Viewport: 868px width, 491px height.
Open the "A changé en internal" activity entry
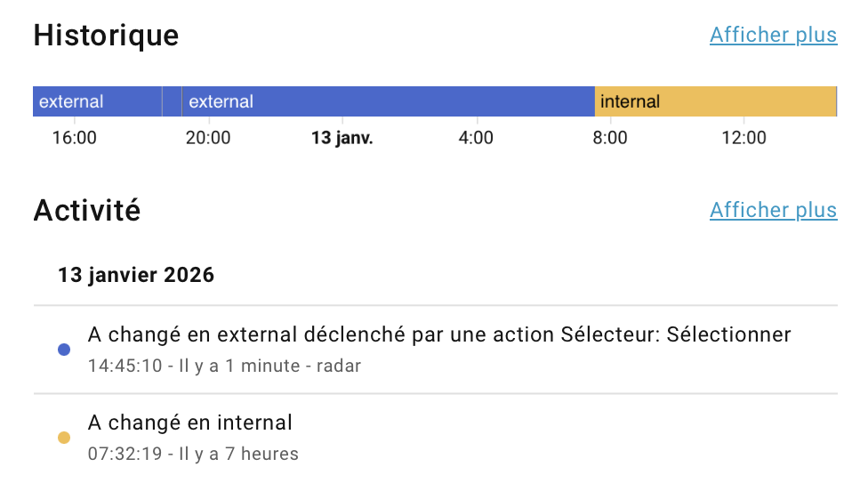coord(190,423)
